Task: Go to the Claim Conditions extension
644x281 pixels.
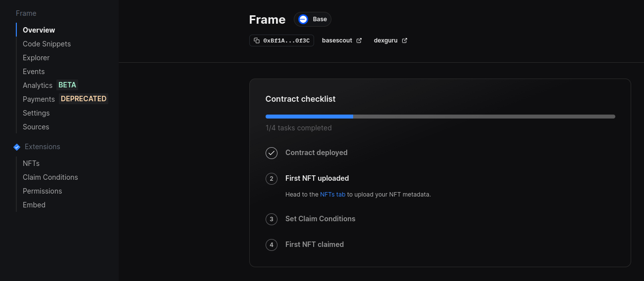Action: (50, 177)
